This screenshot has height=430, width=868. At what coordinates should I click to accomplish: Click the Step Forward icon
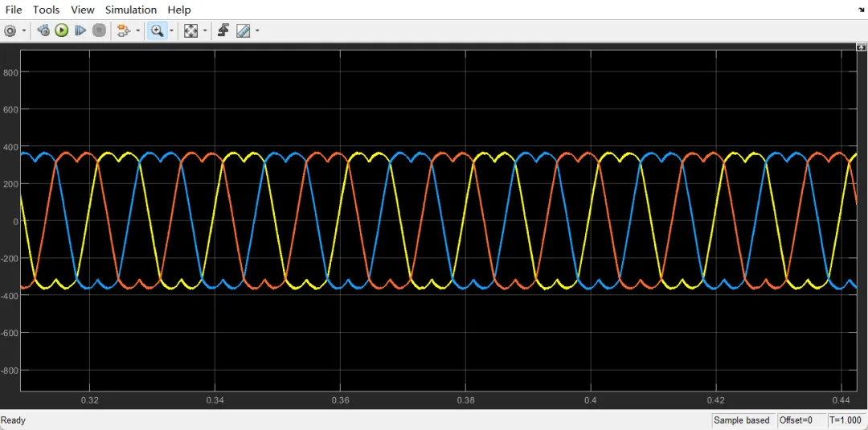(80, 31)
